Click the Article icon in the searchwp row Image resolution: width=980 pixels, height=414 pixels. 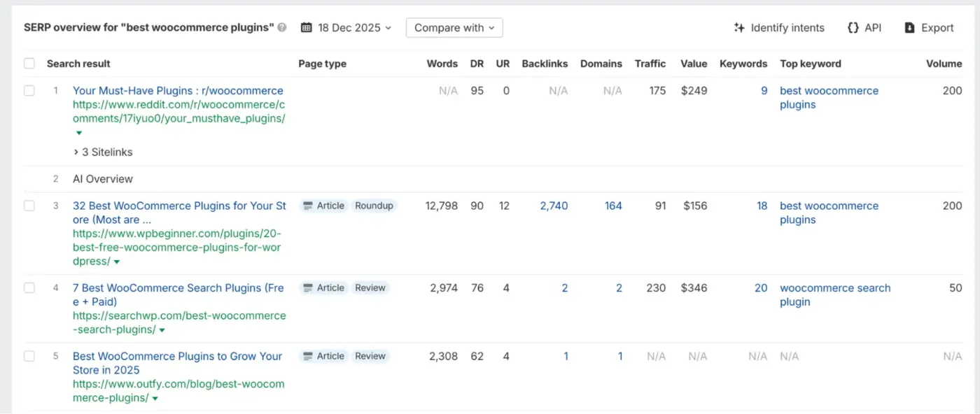click(x=307, y=287)
